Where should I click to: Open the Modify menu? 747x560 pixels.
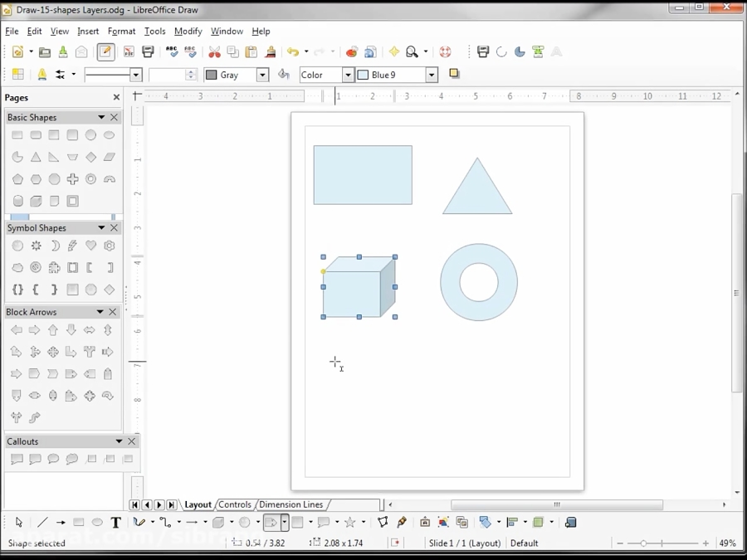[x=188, y=31]
